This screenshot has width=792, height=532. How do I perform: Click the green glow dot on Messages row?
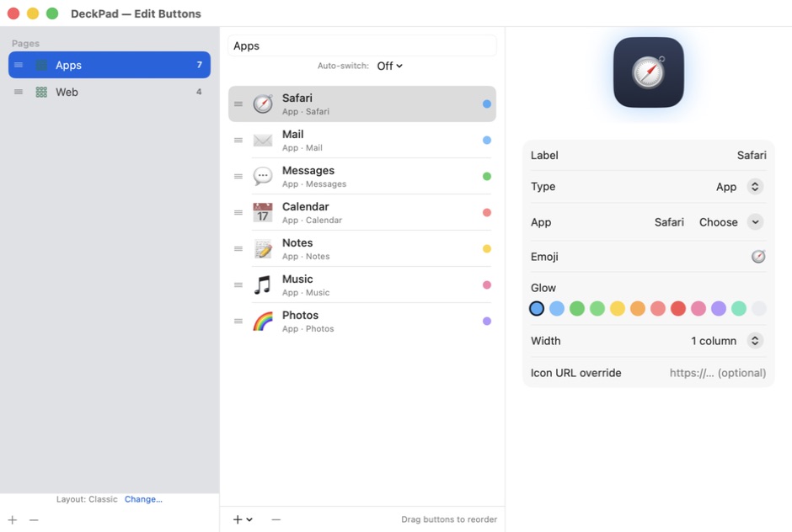pos(487,176)
